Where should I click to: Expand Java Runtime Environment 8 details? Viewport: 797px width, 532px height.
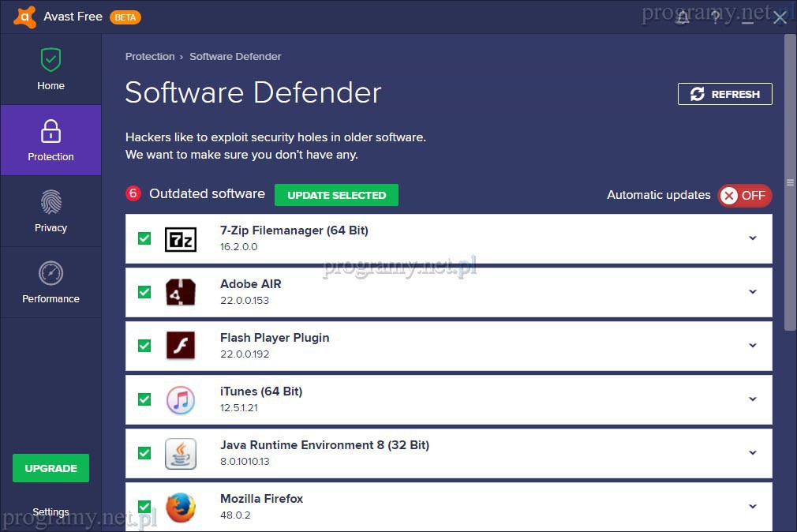(x=752, y=453)
